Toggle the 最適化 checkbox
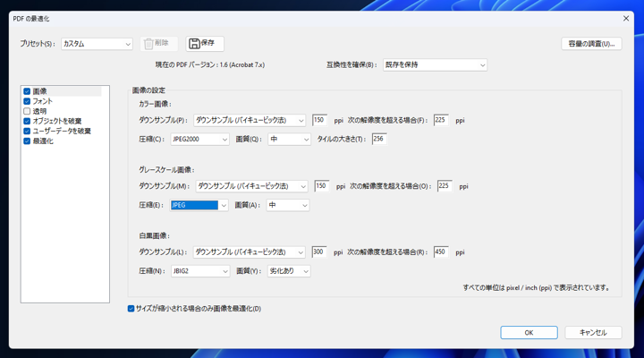Viewport: 644px width, 358px height. pos(27,141)
